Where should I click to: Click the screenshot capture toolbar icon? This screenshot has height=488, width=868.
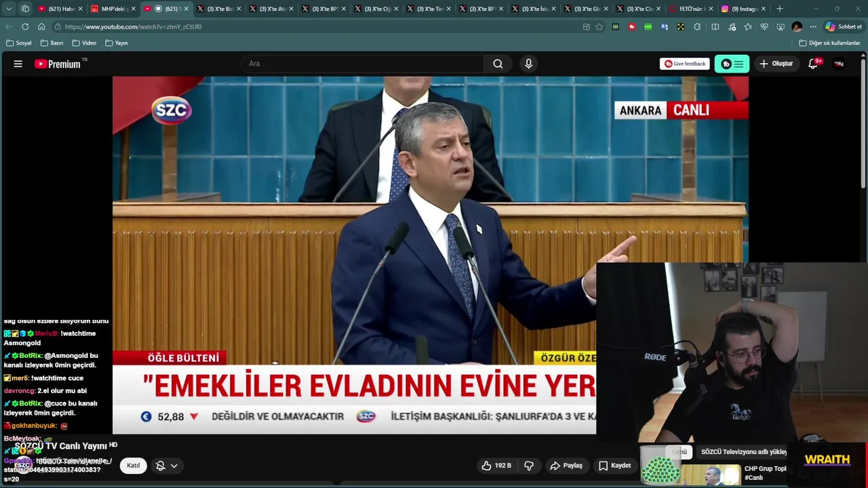pyautogui.click(x=781, y=26)
